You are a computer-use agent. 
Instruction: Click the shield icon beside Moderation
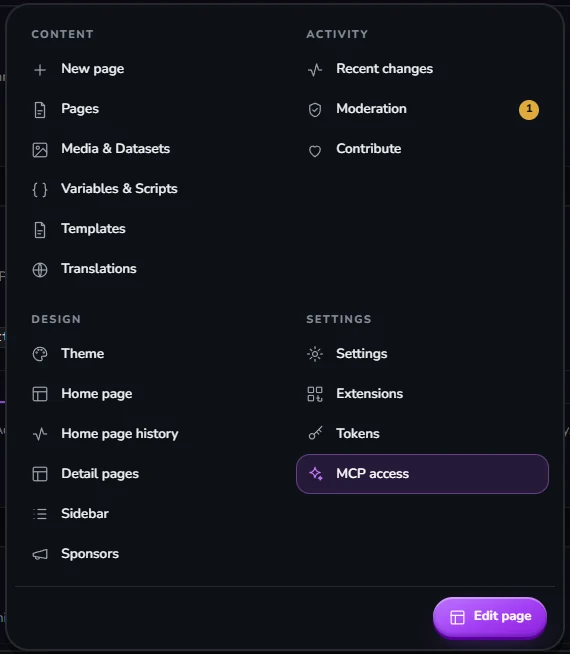315,110
